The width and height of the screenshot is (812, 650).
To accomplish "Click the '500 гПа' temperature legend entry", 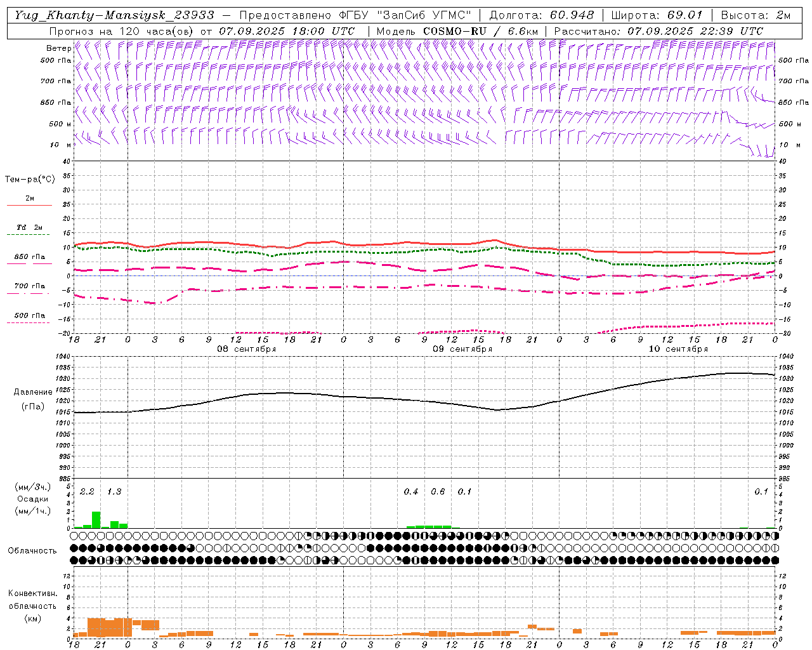I will coord(30,315).
